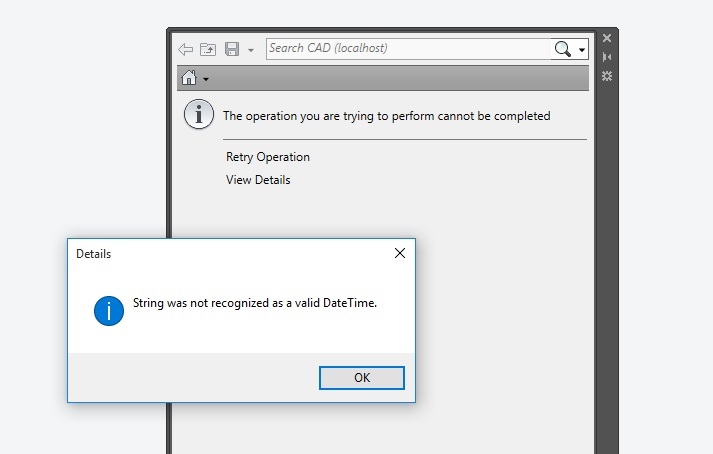713x454 pixels.
Task: Click the floppy disk save icon
Action: pos(232,49)
